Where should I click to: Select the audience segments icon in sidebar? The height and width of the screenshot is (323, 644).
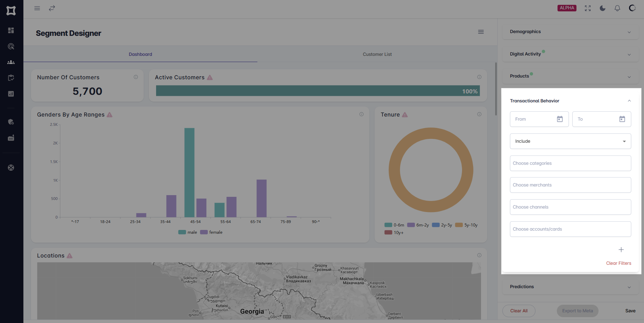click(11, 62)
